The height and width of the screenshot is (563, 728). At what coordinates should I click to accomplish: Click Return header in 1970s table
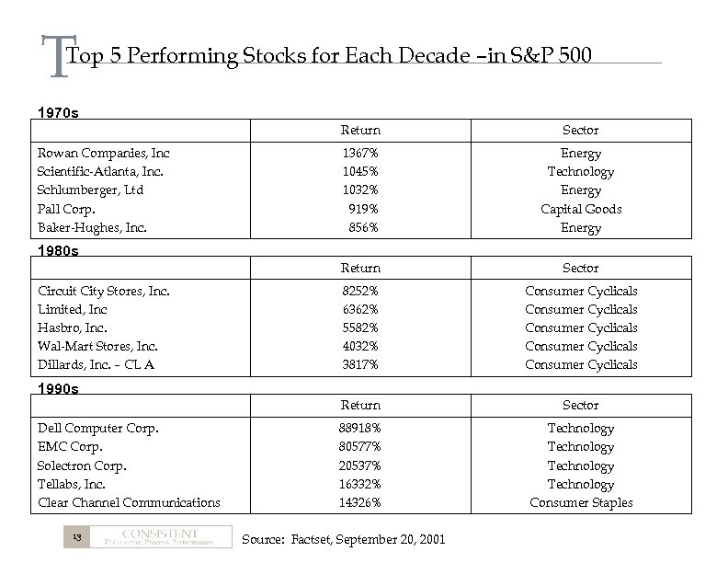pos(360,131)
